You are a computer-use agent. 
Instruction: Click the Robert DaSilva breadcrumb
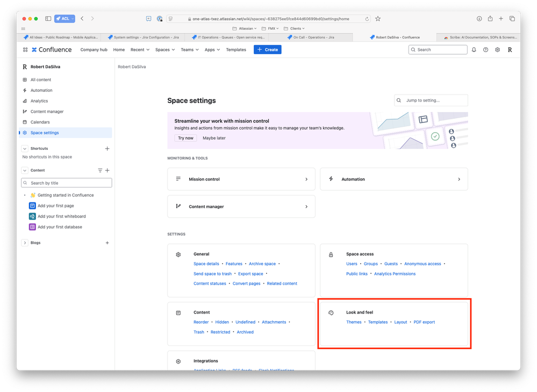pos(132,67)
